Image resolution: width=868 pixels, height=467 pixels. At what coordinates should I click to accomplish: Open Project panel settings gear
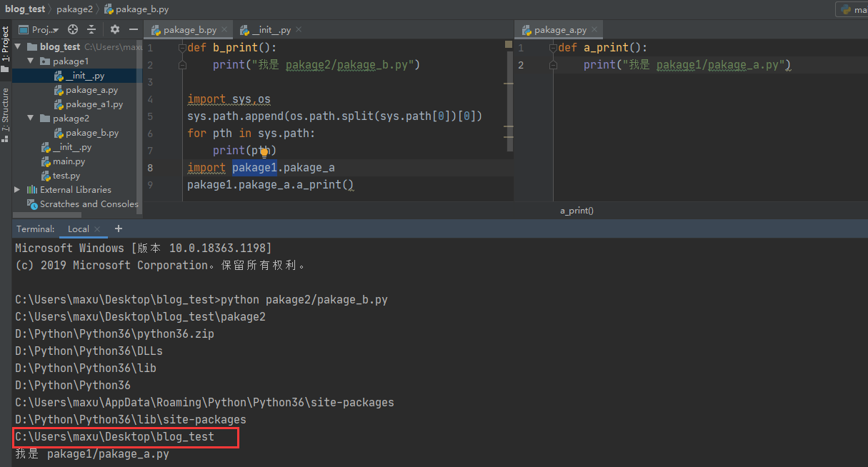(x=115, y=29)
